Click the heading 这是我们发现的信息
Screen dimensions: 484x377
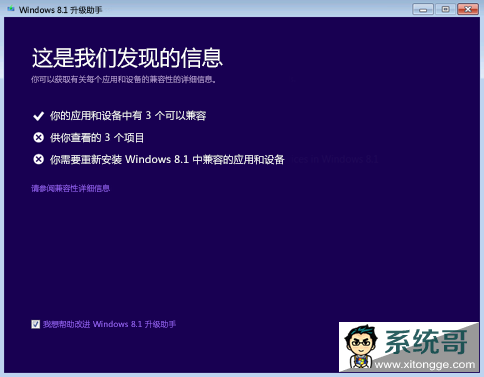click(127, 58)
